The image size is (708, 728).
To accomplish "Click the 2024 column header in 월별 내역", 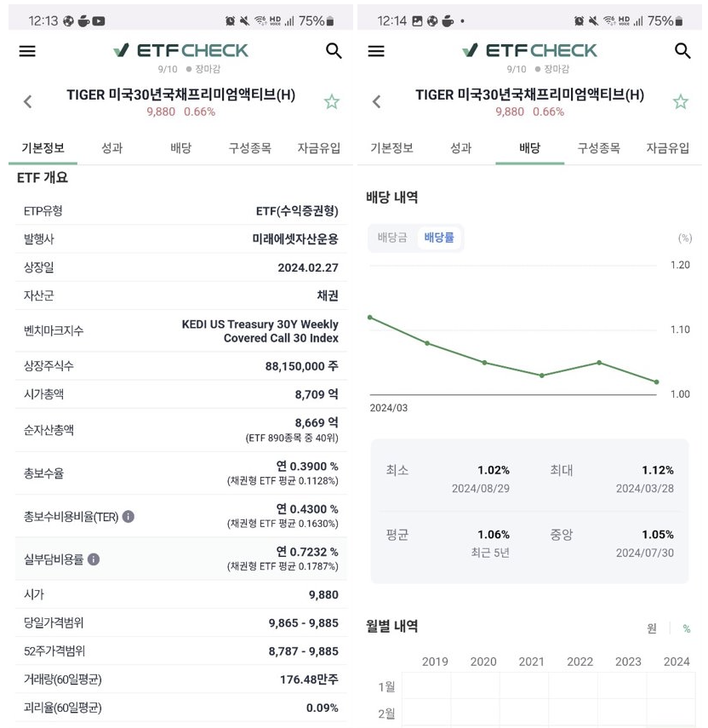I will (x=677, y=662).
